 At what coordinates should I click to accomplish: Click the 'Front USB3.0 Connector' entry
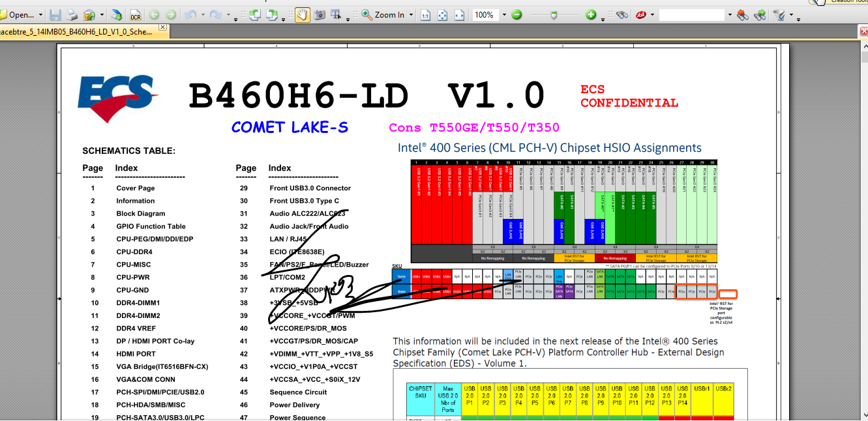[x=310, y=188]
